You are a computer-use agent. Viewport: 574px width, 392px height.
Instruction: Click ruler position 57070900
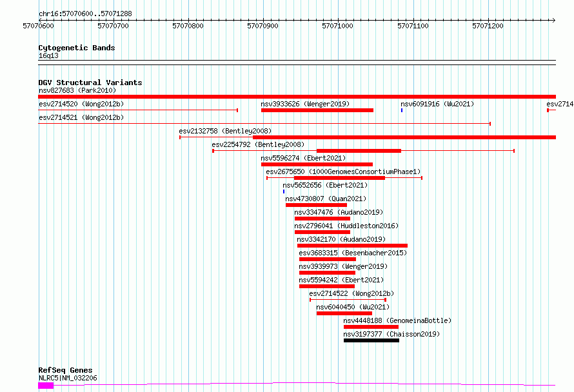[x=262, y=26]
